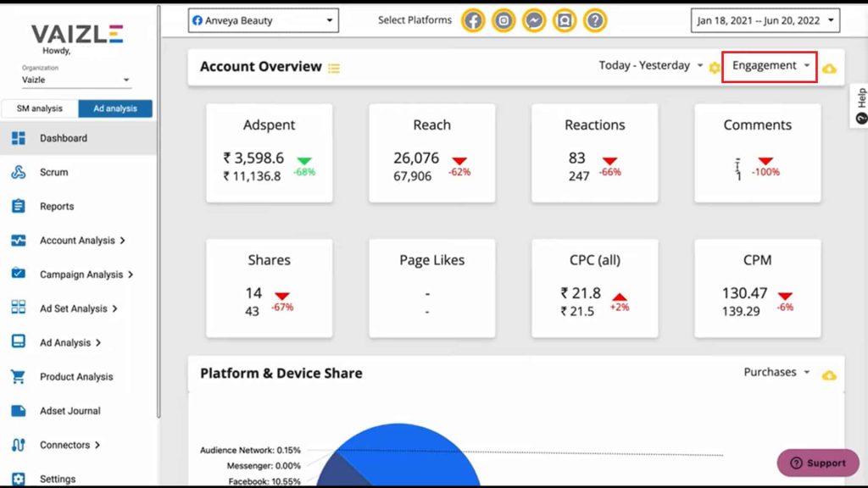Click the Vaizle logo

point(77,34)
